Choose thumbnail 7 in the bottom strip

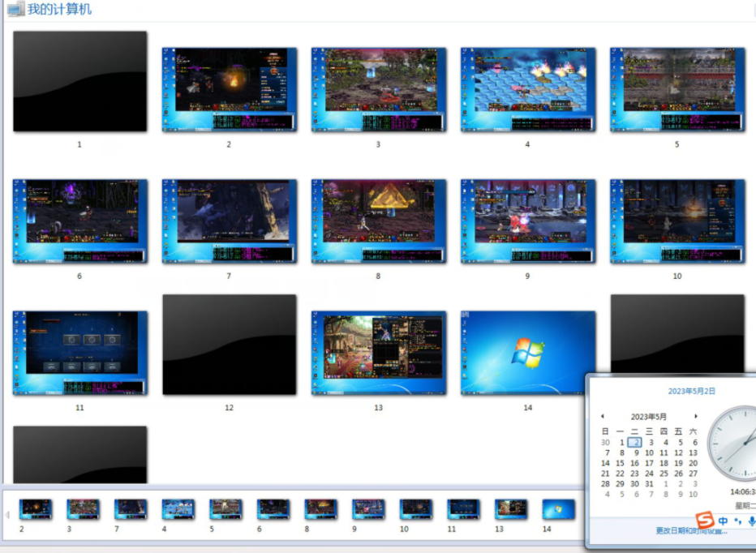click(131, 509)
